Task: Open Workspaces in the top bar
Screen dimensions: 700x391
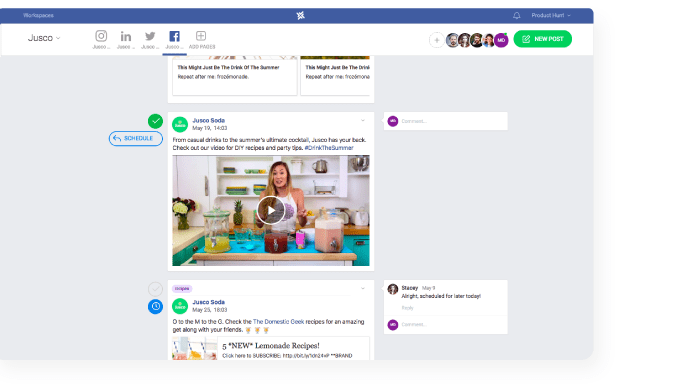Action: [38, 15]
